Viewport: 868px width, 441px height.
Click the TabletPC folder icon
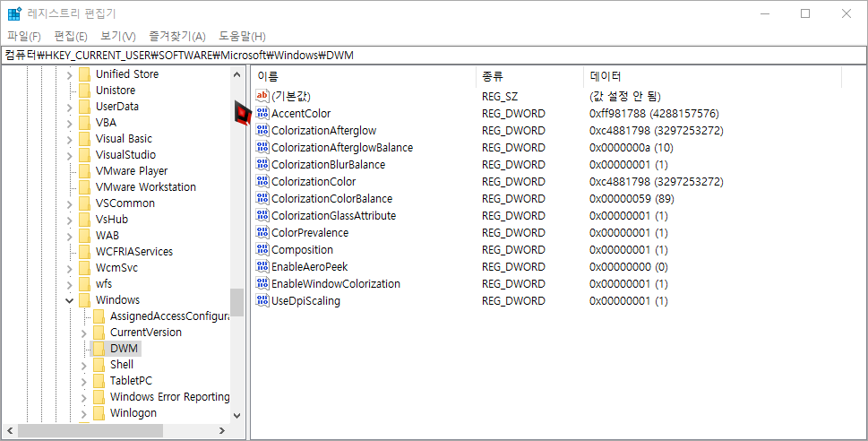(99, 381)
